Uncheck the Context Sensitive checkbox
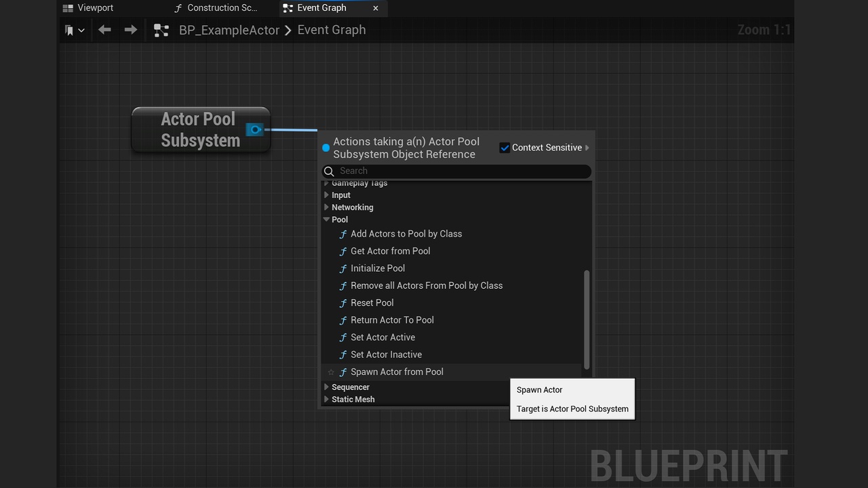 (505, 148)
